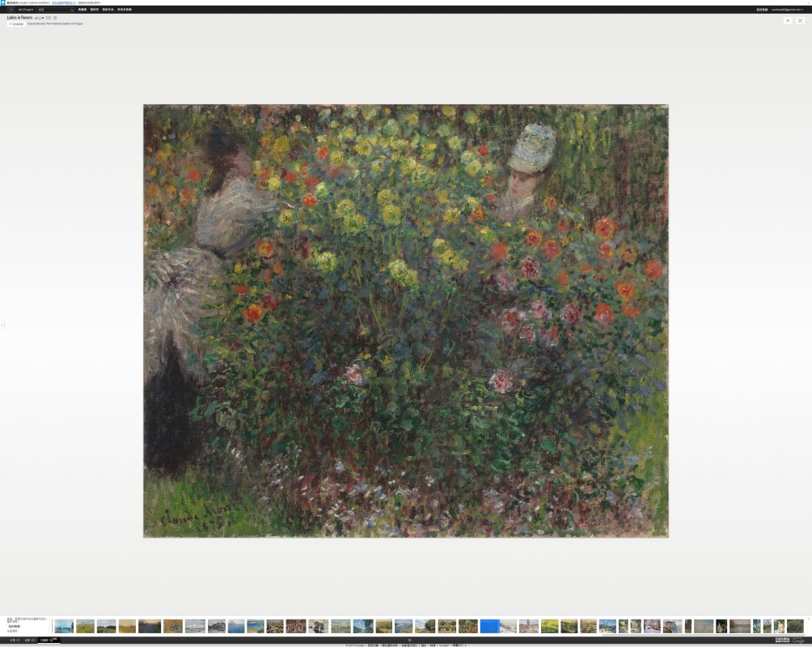Image resolution: width=812 pixels, height=647 pixels.
Task: Close the artwork viewer with the X icon
Action: 801,20
